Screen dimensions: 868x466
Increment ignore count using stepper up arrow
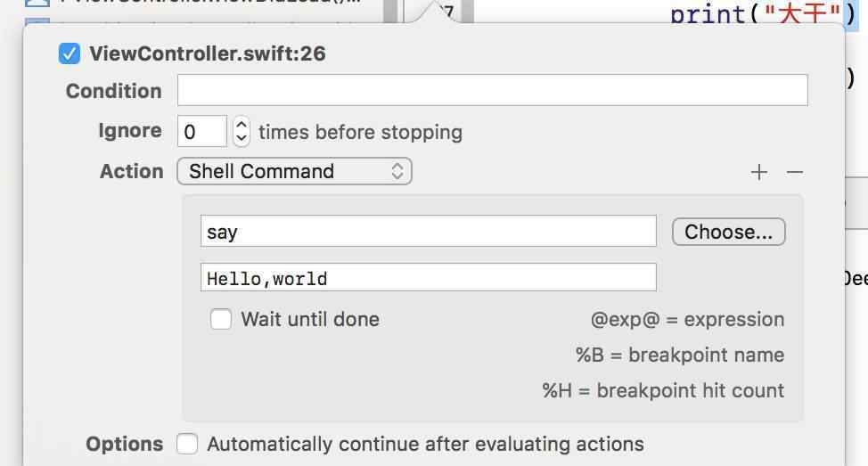[x=241, y=125]
